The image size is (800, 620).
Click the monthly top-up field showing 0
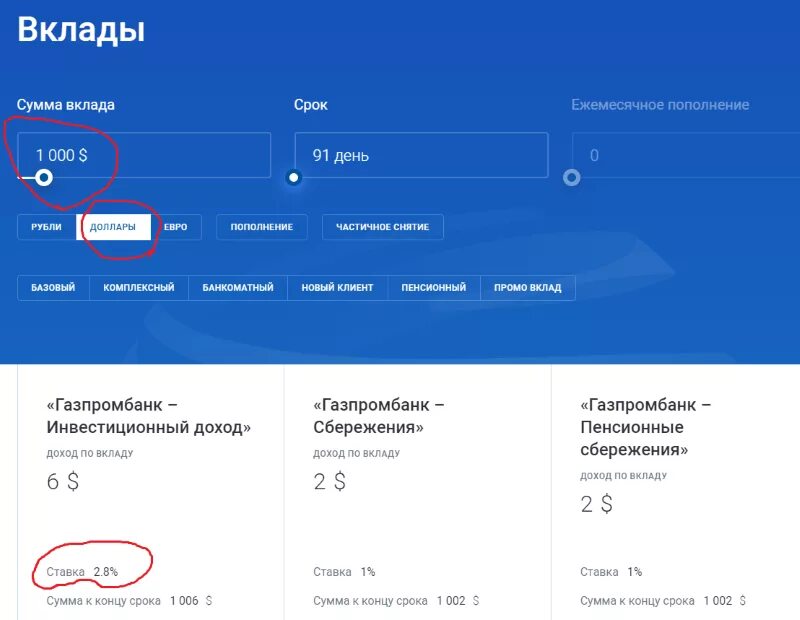(686, 155)
